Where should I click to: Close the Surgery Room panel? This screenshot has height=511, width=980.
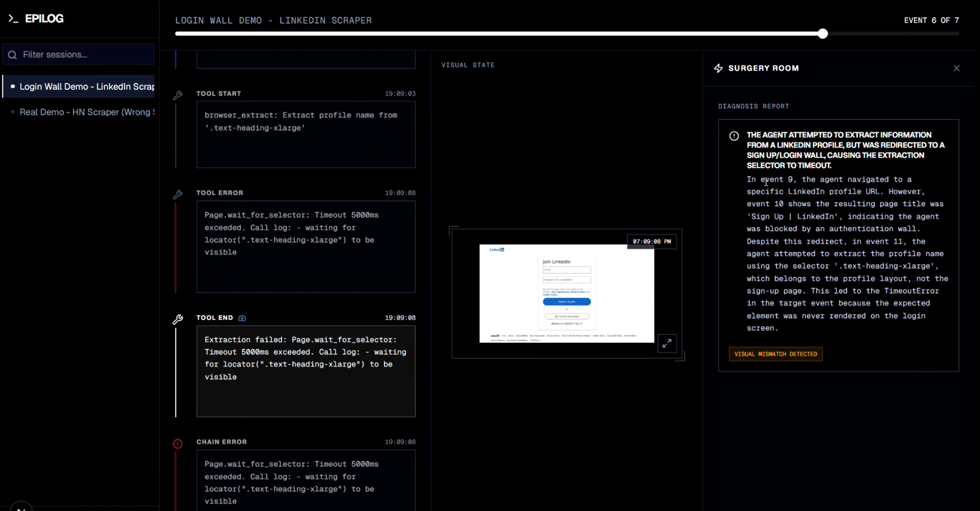956,68
